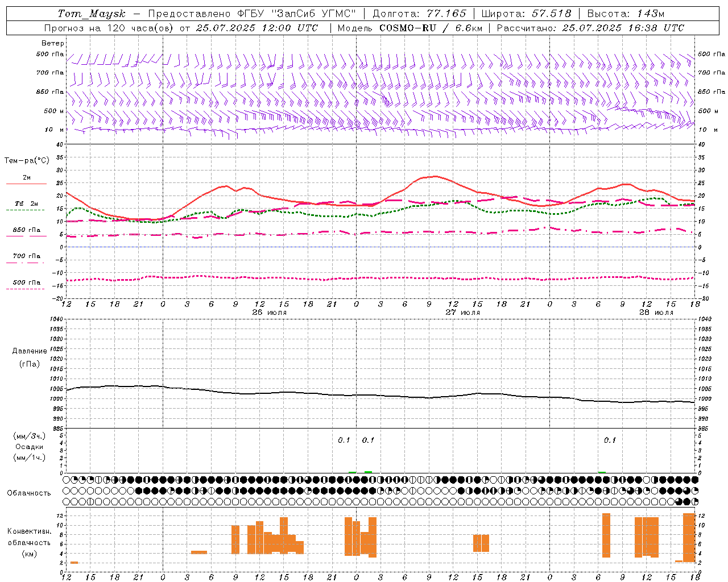Click the Высота: 143м value
Screen dimensions: 728x582
(x=626, y=14)
